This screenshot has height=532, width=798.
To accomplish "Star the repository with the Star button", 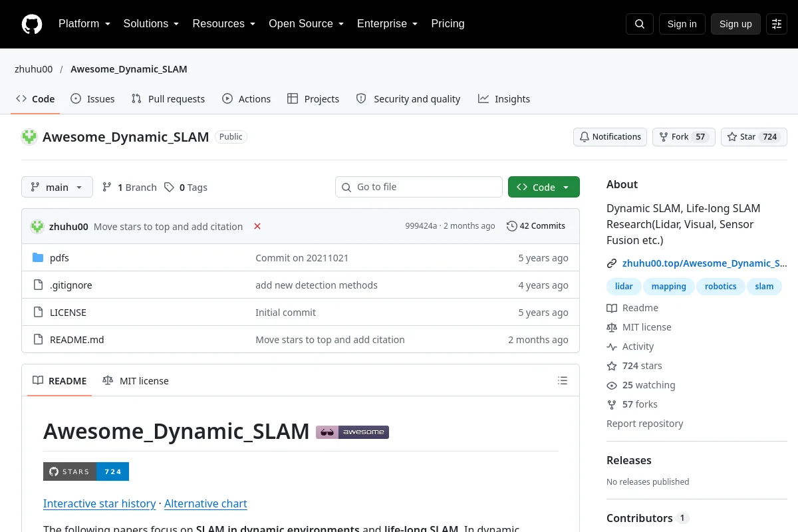I will 754,137.
